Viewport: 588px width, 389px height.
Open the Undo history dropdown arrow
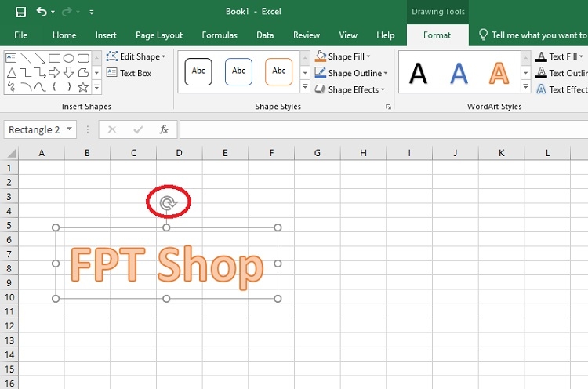(x=53, y=12)
